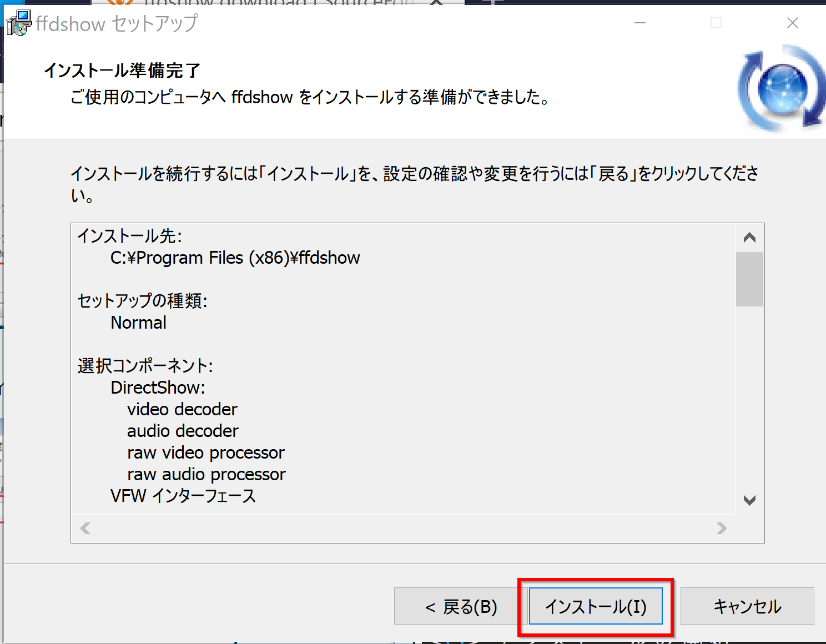The image size is (826, 644).
Task: Click the summary box scroll down arrow
Action: (749, 500)
